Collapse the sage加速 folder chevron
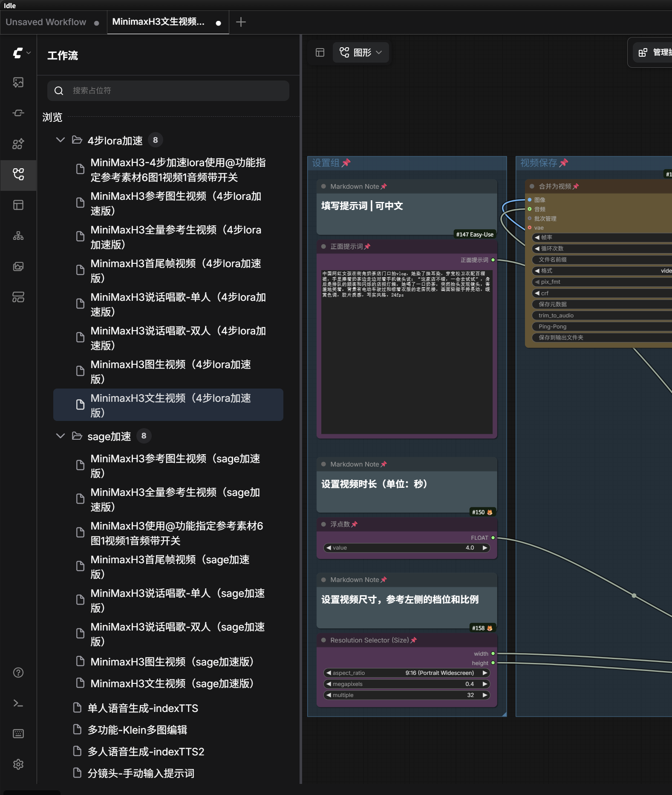The width and height of the screenshot is (672, 795). pos(61,436)
